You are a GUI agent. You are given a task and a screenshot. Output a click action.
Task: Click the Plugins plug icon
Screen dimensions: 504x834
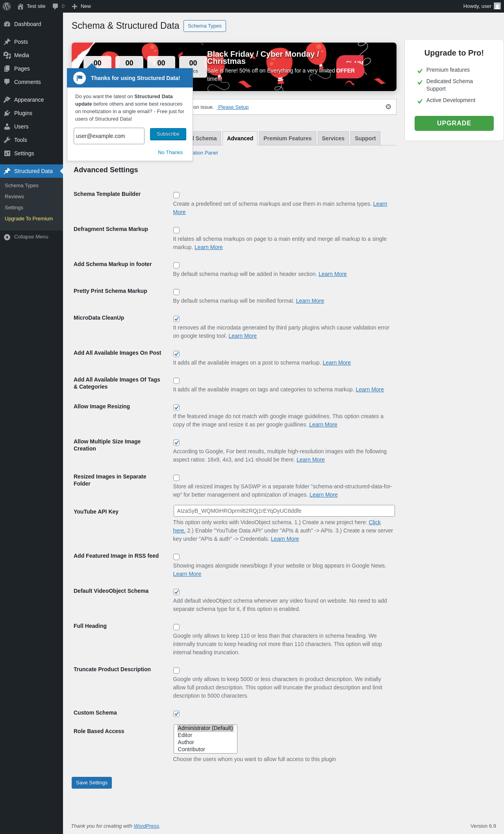click(x=7, y=113)
